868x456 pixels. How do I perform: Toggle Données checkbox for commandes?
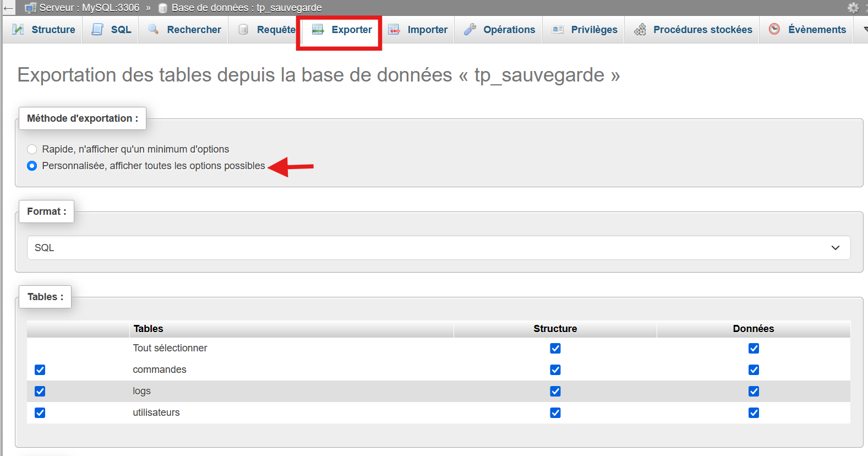point(754,370)
